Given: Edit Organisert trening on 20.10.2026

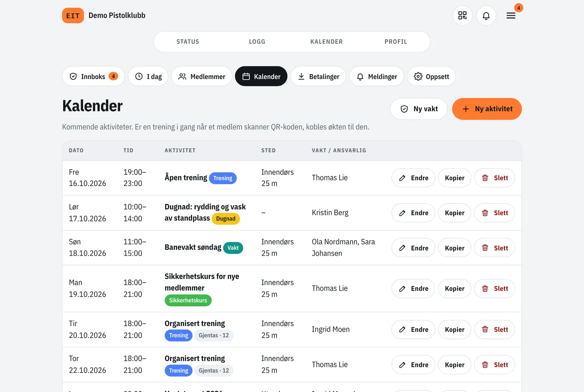Looking at the screenshot, I should pyautogui.click(x=413, y=330).
